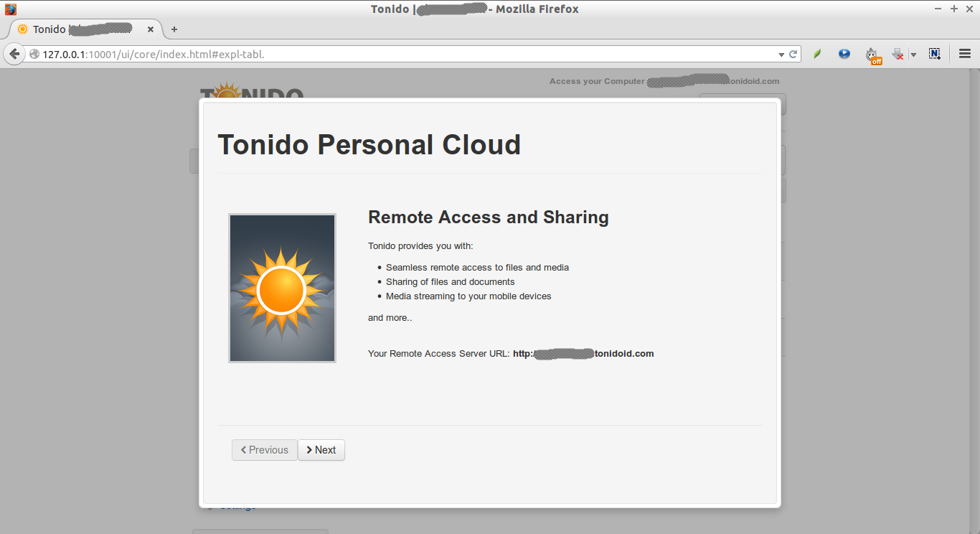This screenshot has height=534, width=980.
Task: Click the Tonido sun logo image
Action: click(x=282, y=288)
